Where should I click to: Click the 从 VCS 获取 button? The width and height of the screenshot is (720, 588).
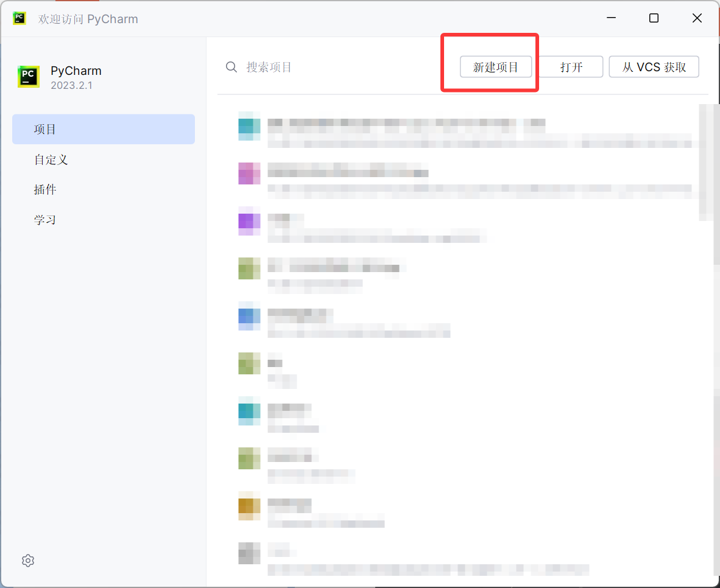(x=654, y=67)
